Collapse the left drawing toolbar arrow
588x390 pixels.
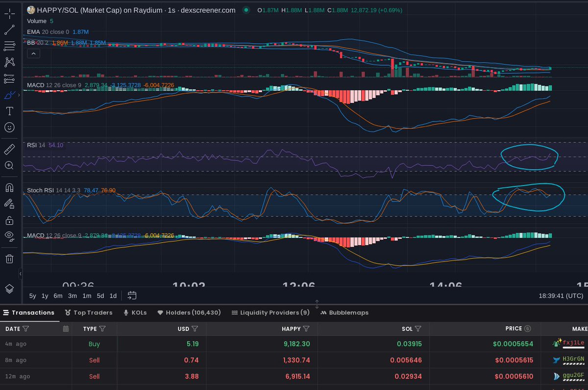tap(21, 274)
